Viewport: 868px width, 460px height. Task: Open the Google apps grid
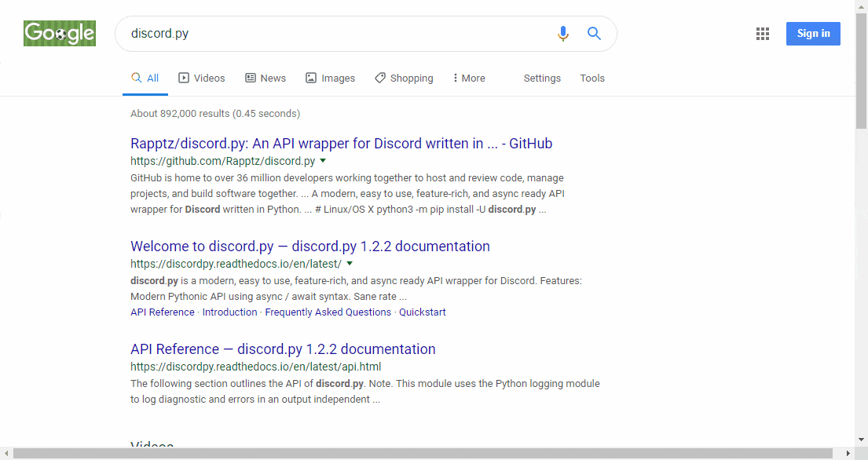(763, 34)
